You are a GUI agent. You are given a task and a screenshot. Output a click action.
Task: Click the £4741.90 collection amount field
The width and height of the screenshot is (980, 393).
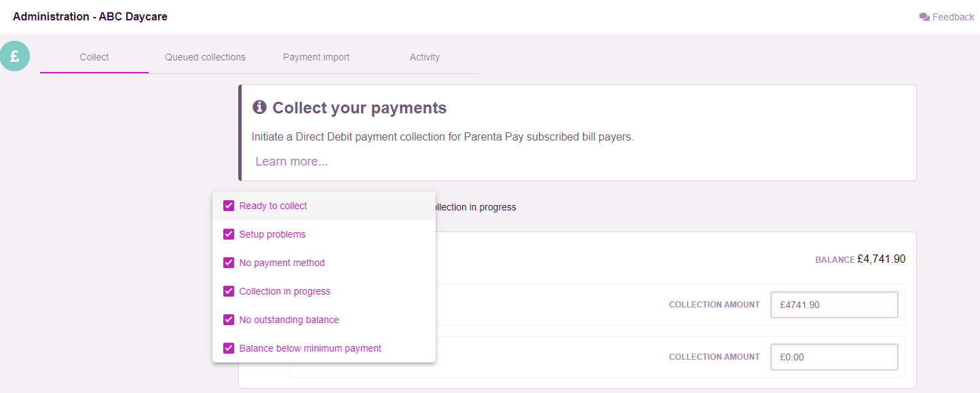[834, 305]
